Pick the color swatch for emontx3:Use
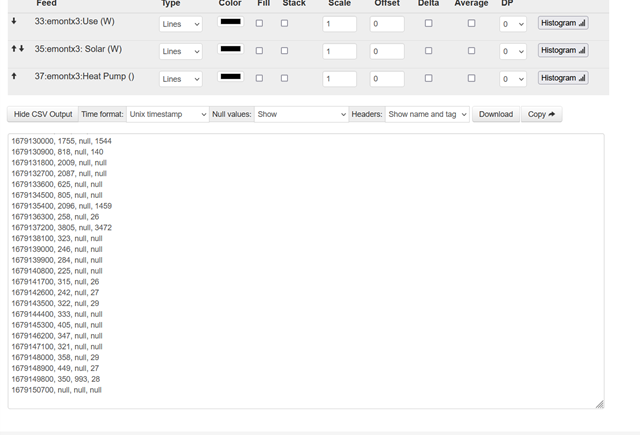Viewport: 640px width, 435px height. point(230,22)
